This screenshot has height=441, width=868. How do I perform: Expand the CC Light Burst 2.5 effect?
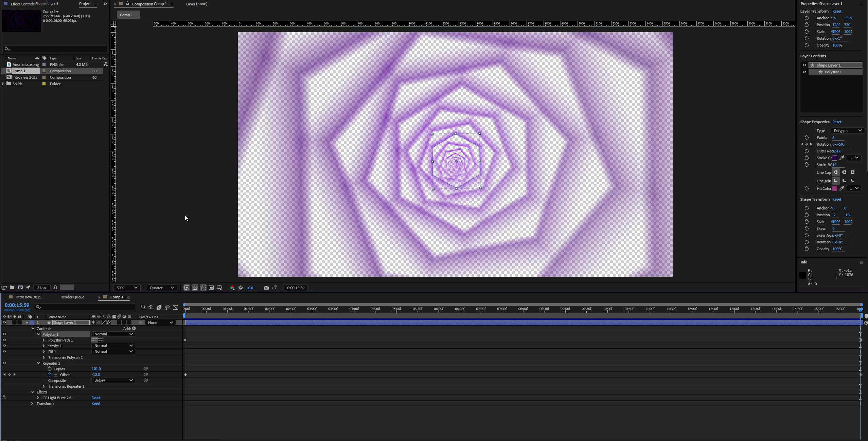point(38,398)
